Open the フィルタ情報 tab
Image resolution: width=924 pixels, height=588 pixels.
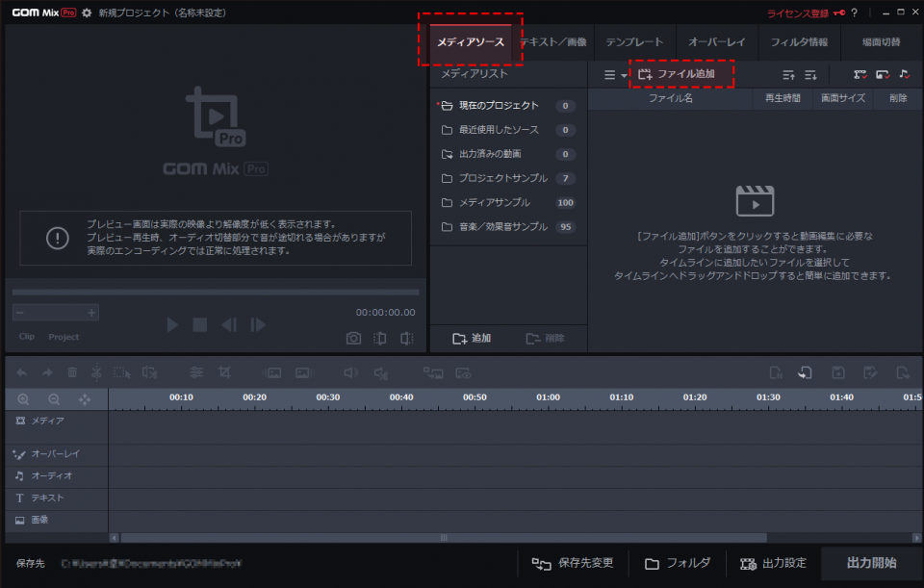click(x=799, y=41)
